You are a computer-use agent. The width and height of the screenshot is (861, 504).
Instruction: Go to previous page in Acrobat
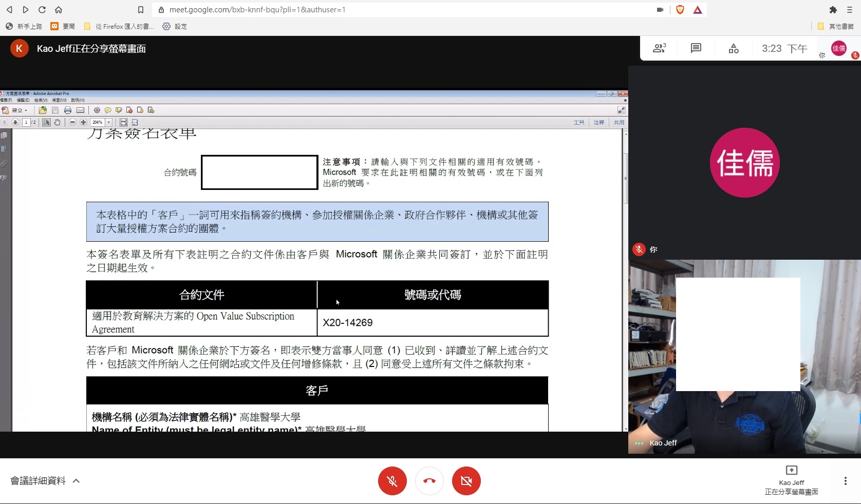(5, 122)
